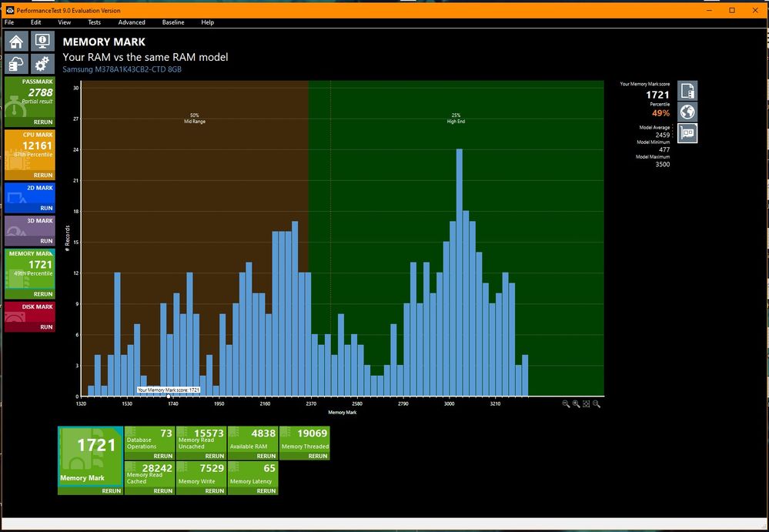The width and height of the screenshot is (769, 532).
Task: Open the Tests menu
Action: pyautogui.click(x=94, y=22)
